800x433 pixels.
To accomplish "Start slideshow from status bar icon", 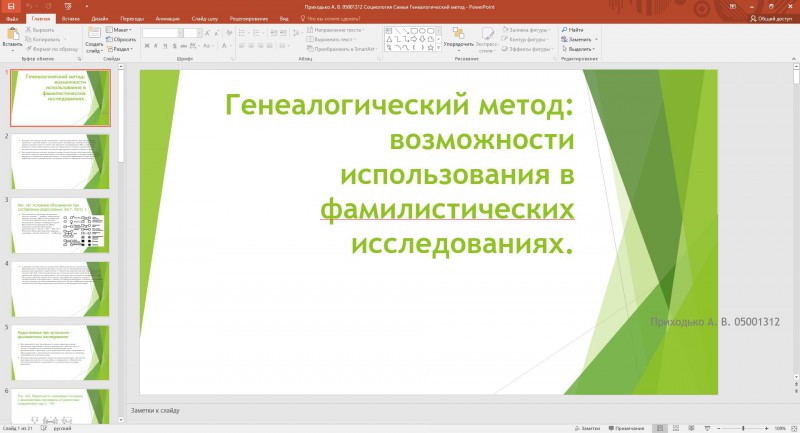I will pos(707,428).
